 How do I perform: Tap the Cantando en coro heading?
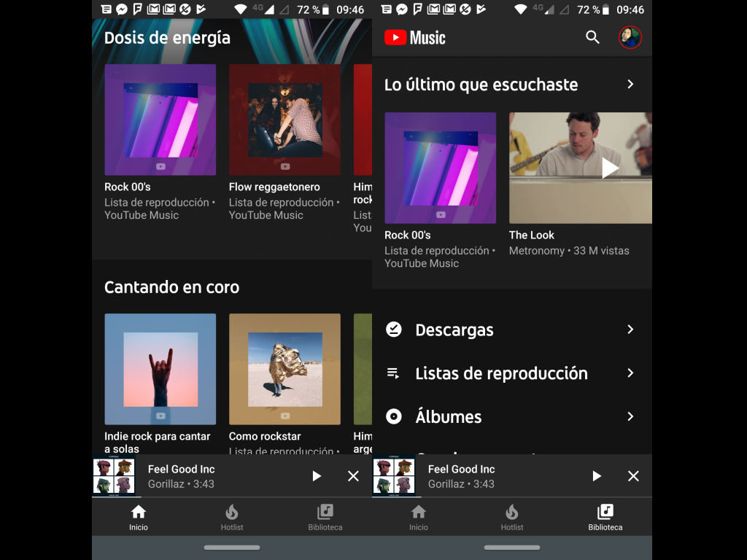click(171, 287)
